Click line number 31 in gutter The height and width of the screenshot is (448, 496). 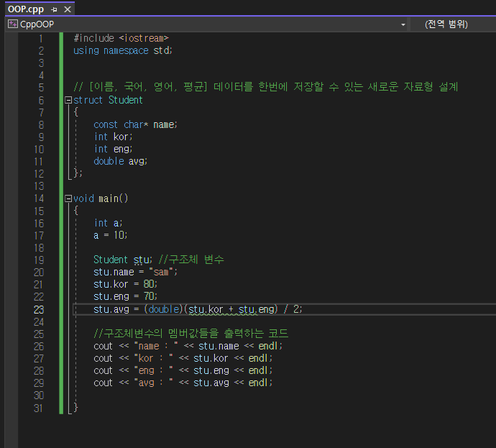pos(38,408)
